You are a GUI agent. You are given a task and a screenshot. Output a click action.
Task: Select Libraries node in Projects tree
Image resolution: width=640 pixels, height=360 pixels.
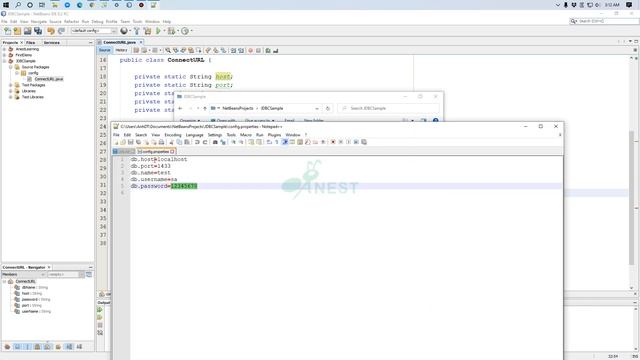click(29, 91)
